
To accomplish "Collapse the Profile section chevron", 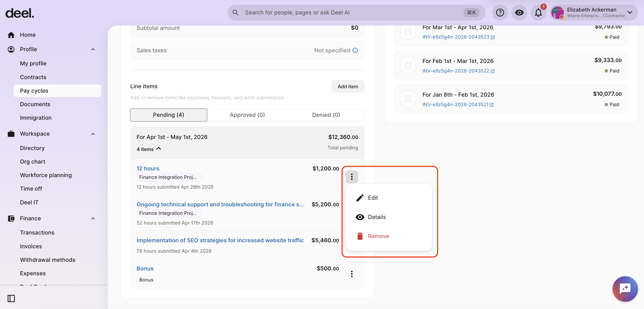I will (x=93, y=49).
